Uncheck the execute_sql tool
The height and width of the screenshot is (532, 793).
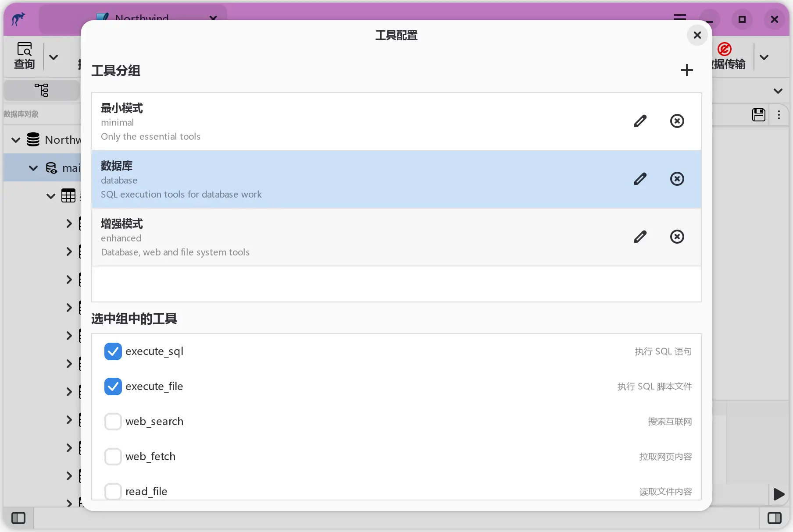113,351
